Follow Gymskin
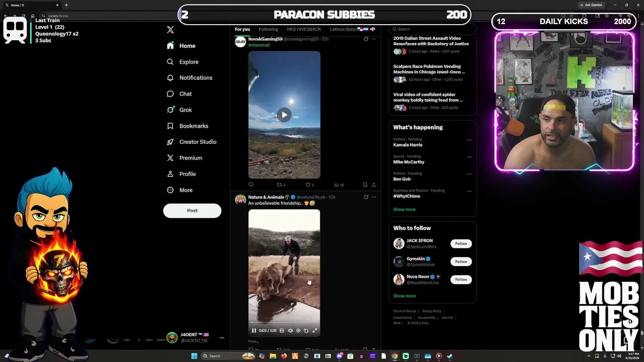 461,261
